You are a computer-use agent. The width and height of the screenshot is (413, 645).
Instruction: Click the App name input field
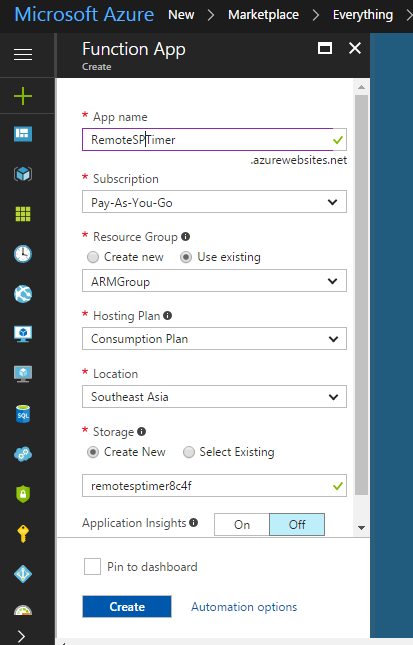(214, 139)
